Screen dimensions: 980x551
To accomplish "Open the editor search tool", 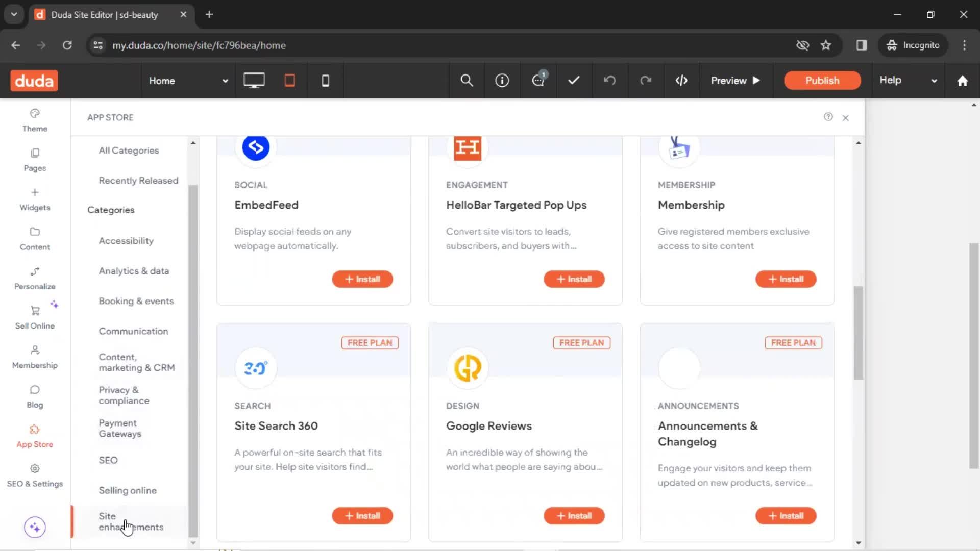I will click(x=467, y=81).
